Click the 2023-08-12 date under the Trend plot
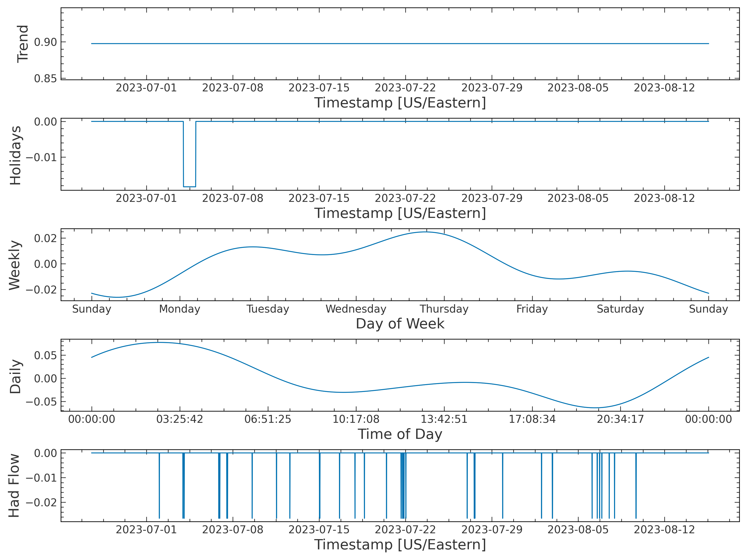 click(x=664, y=88)
